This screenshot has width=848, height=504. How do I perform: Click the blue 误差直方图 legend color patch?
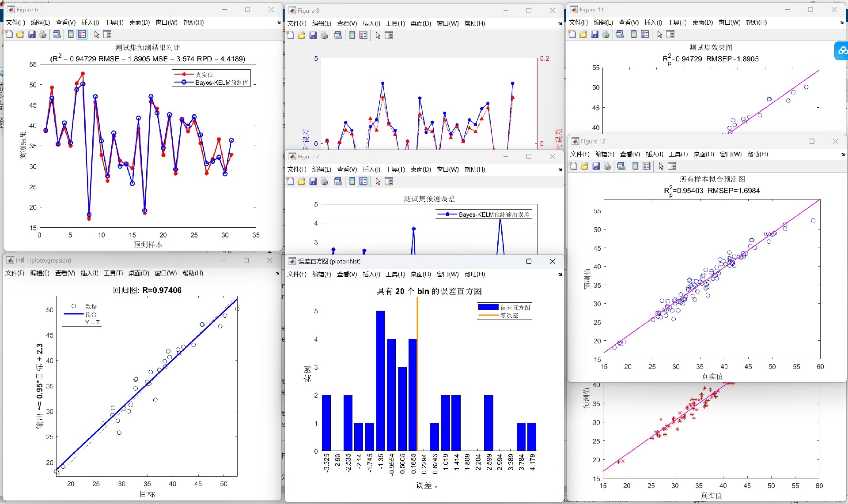pos(488,307)
